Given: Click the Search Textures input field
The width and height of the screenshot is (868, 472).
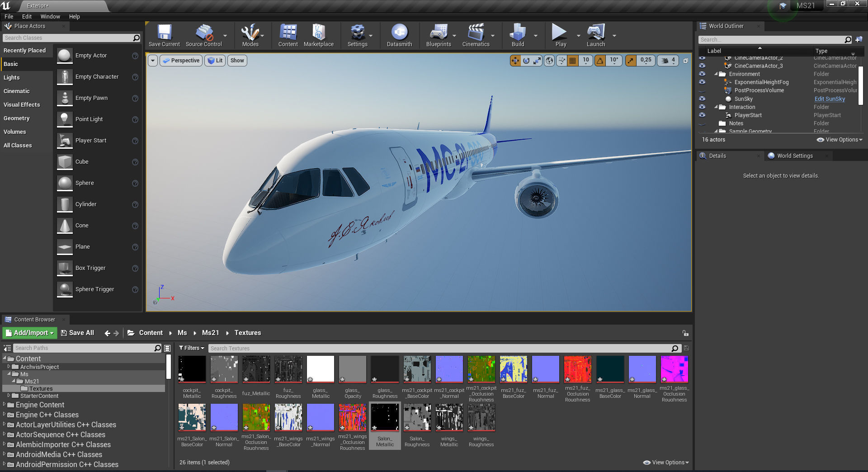Looking at the screenshot, I should coord(441,349).
